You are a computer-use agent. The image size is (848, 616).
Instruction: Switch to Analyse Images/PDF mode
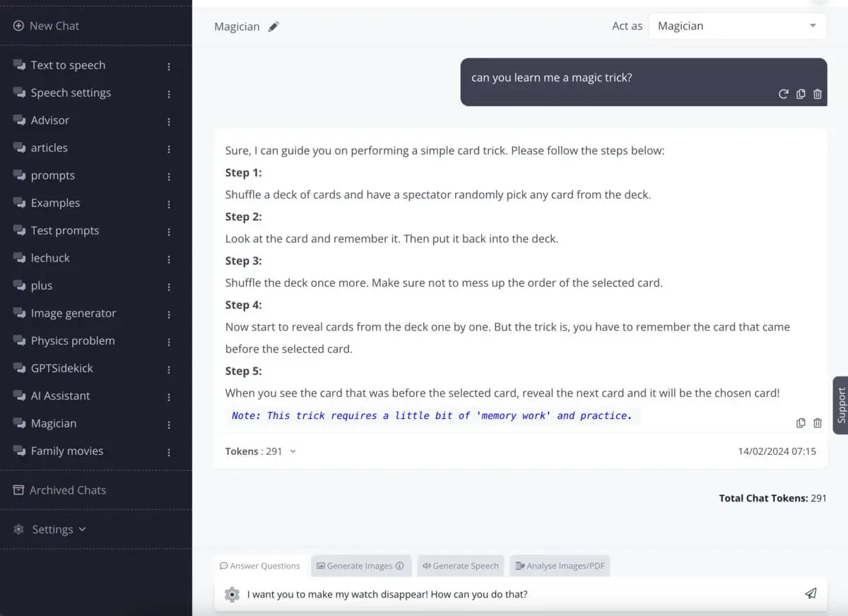point(560,565)
